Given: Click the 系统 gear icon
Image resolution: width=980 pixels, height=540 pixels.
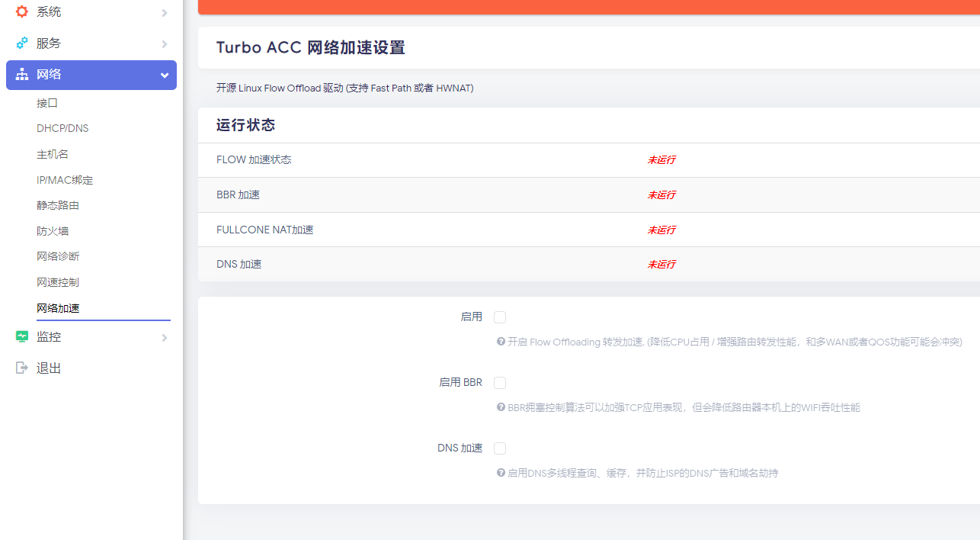Looking at the screenshot, I should coord(22,12).
